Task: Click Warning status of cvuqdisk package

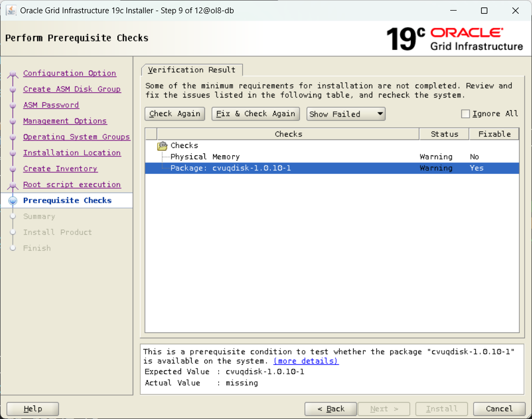Action: click(436, 168)
